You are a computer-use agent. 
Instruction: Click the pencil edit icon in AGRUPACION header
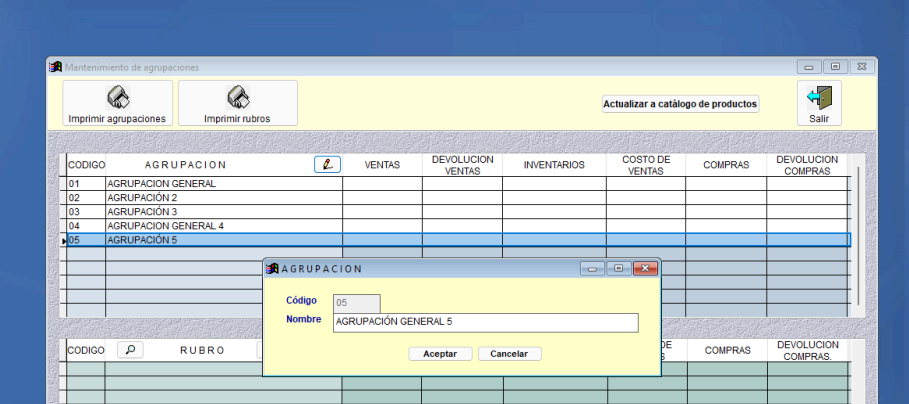(x=328, y=165)
